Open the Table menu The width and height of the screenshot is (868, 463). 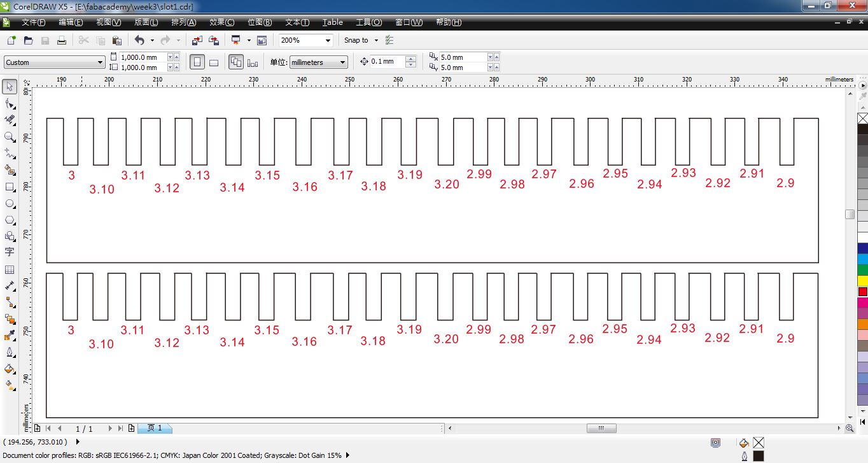click(x=333, y=22)
